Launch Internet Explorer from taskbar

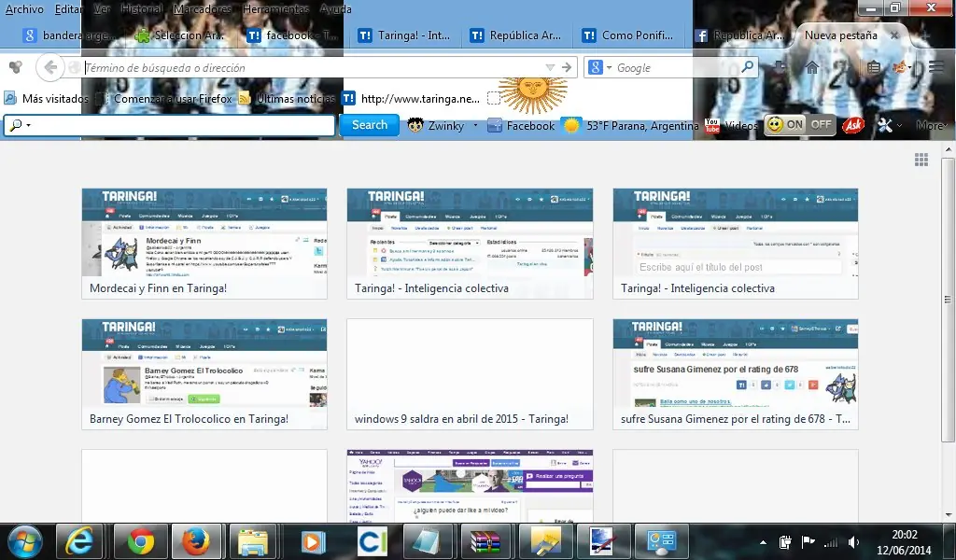(79, 541)
